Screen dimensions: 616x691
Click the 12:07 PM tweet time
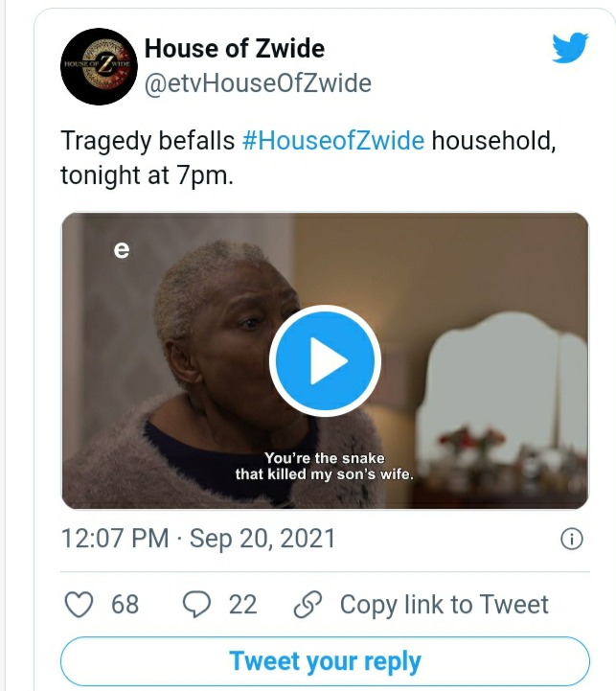pos(115,539)
